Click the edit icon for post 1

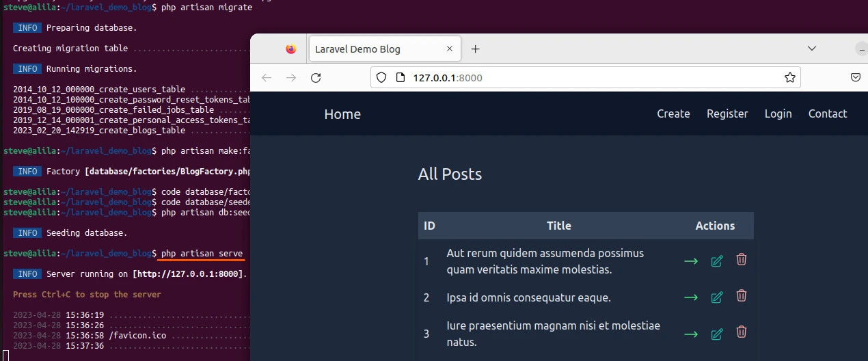[x=717, y=261]
